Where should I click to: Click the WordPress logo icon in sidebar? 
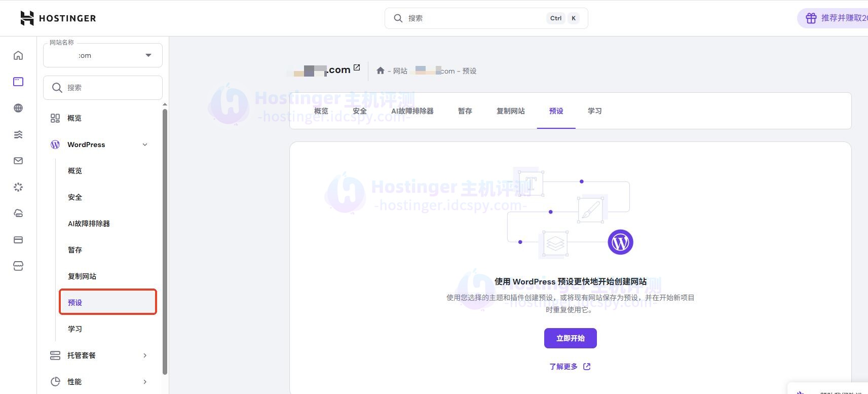(55, 145)
